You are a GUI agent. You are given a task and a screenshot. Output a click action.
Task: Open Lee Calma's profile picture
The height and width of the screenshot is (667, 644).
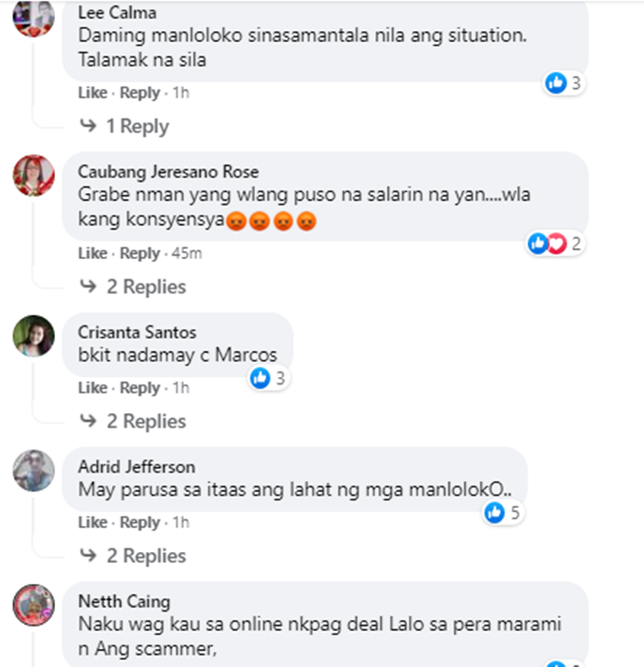pyautogui.click(x=33, y=17)
